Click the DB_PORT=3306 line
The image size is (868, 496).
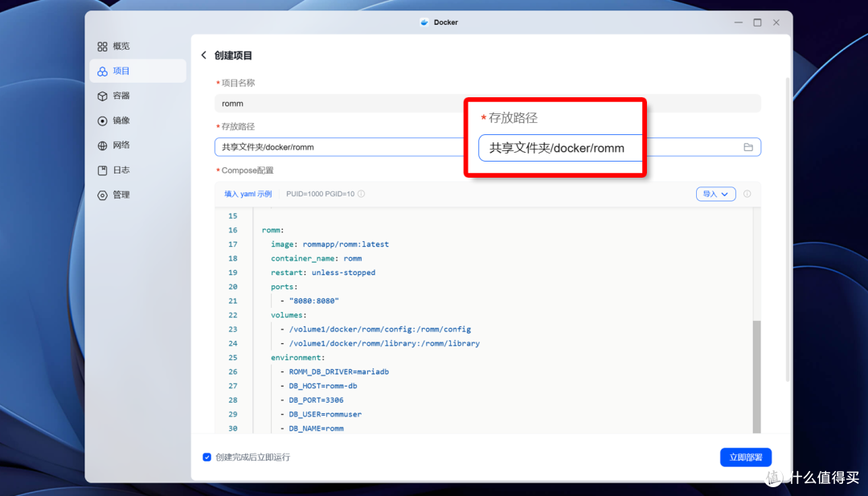316,400
